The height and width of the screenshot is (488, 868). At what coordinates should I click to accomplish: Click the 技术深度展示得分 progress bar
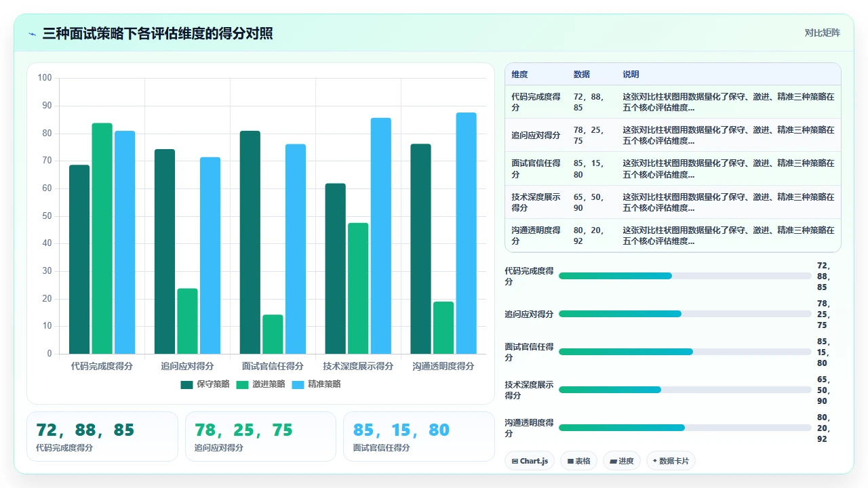click(685, 390)
